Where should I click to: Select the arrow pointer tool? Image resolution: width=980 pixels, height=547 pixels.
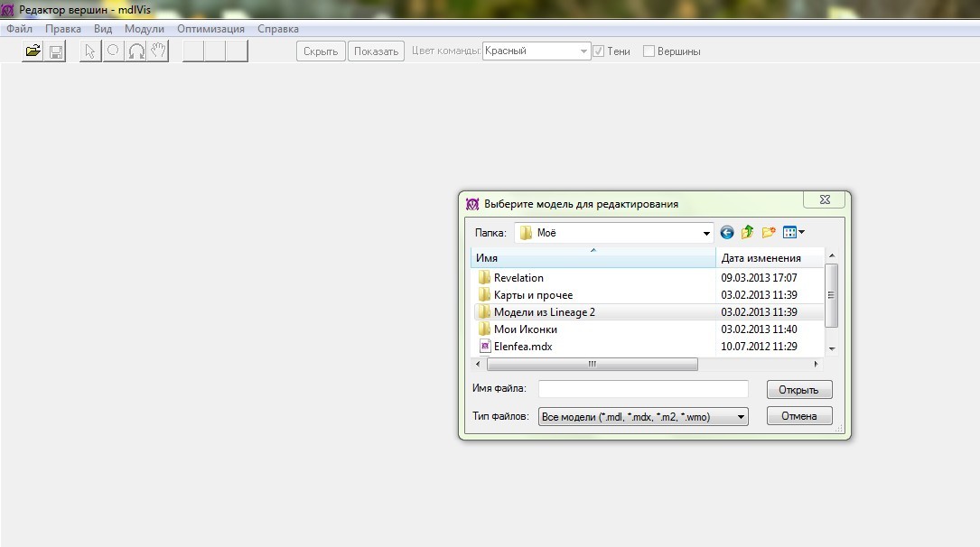pyautogui.click(x=90, y=51)
